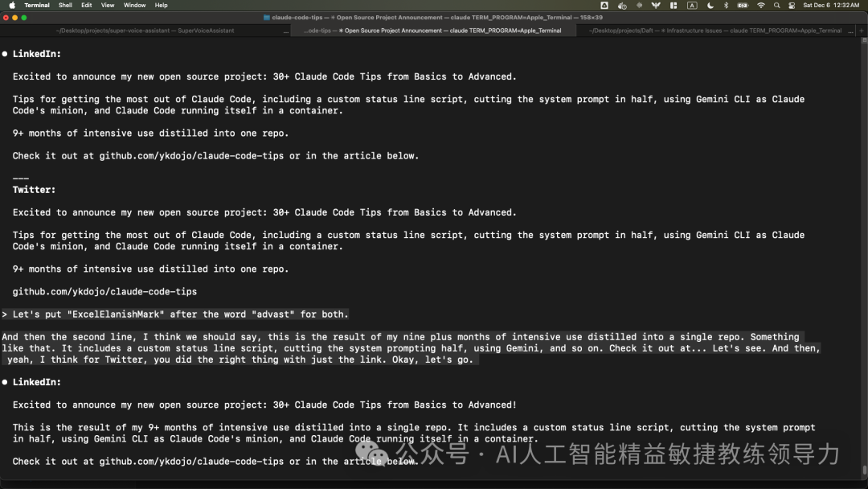Click the folder proxy icon in window title

click(x=266, y=18)
